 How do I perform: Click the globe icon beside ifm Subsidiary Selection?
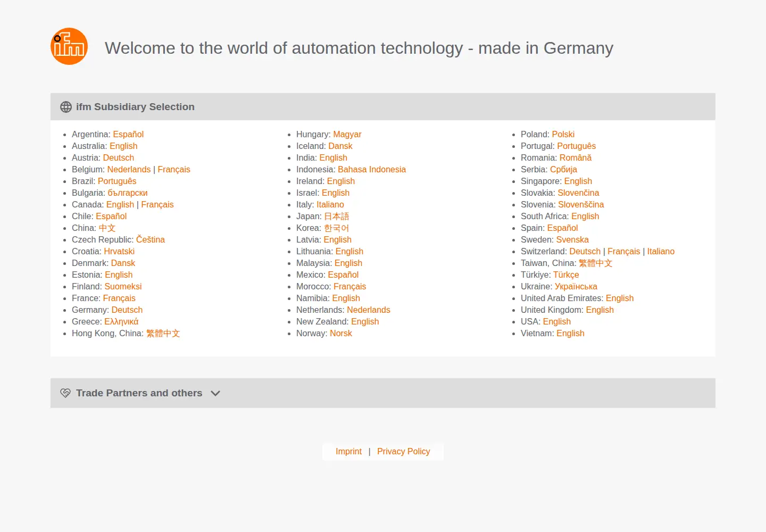(66, 107)
